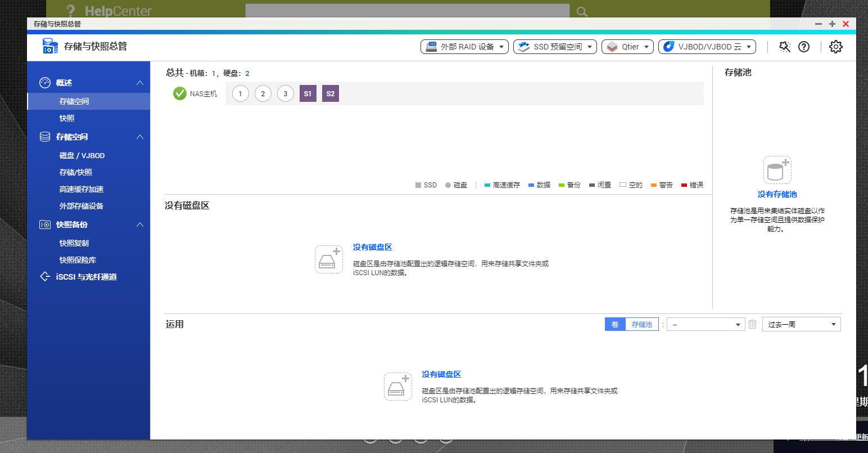Click disk slot 1 circle
Viewport: 868px width, 453px height.
click(x=240, y=94)
